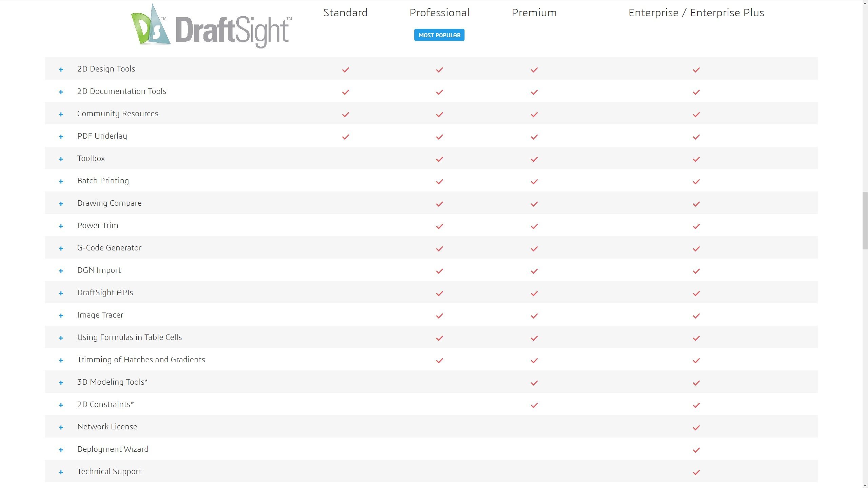The height and width of the screenshot is (488, 868).
Task: Click Premium checkmark for 2D Constraints
Action: coord(534,405)
